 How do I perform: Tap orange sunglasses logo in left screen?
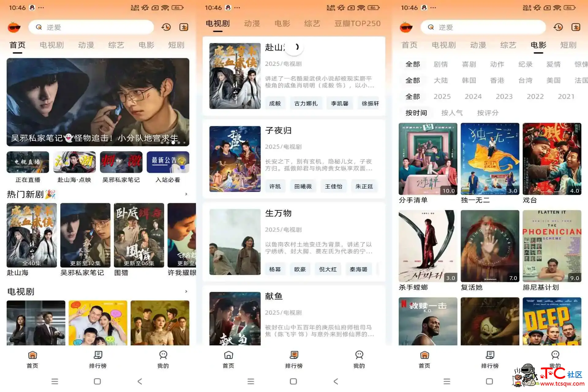click(14, 27)
